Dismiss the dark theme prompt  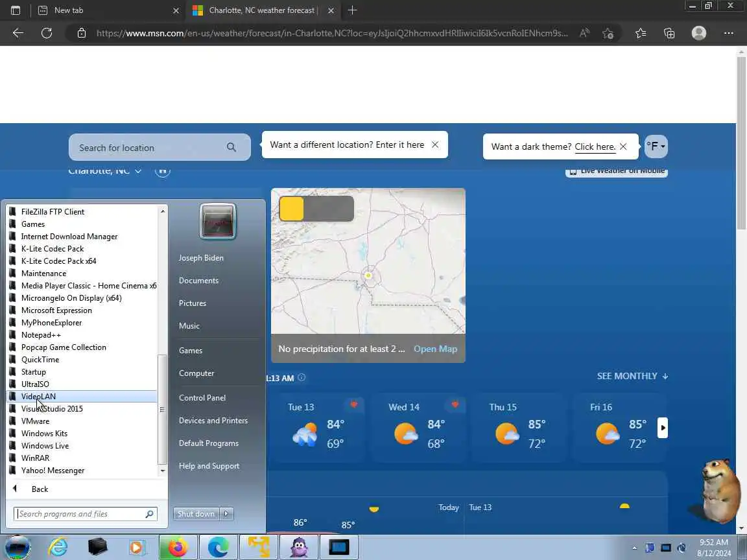click(623, 146)
